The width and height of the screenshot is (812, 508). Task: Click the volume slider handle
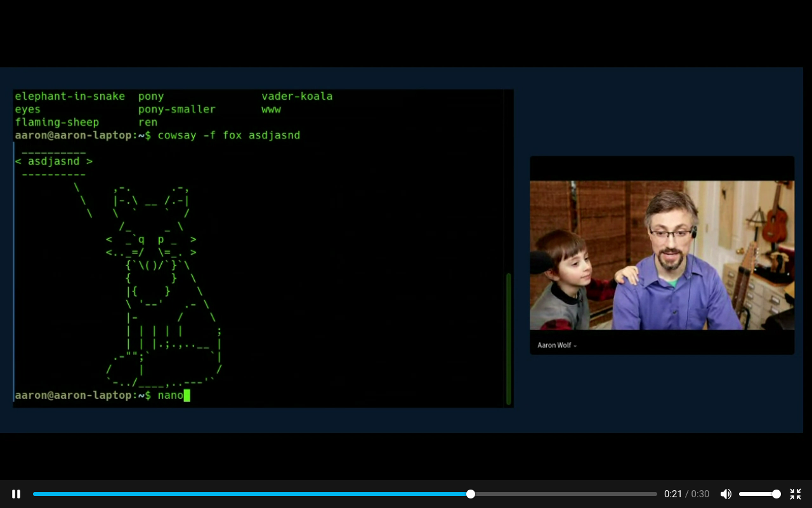click(x=776, y=494)
